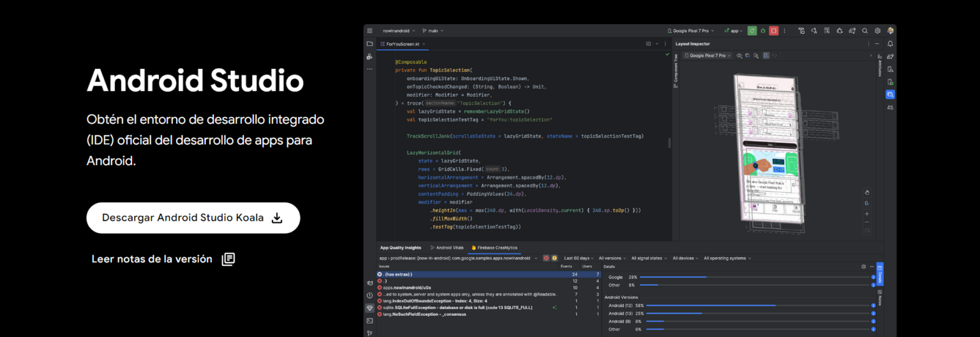Toggle the pan hand tool in Layout Inspector
Image resolution: width=980 pixels, height=337 pixels.
pyautogui.click(x=866, y=192)
